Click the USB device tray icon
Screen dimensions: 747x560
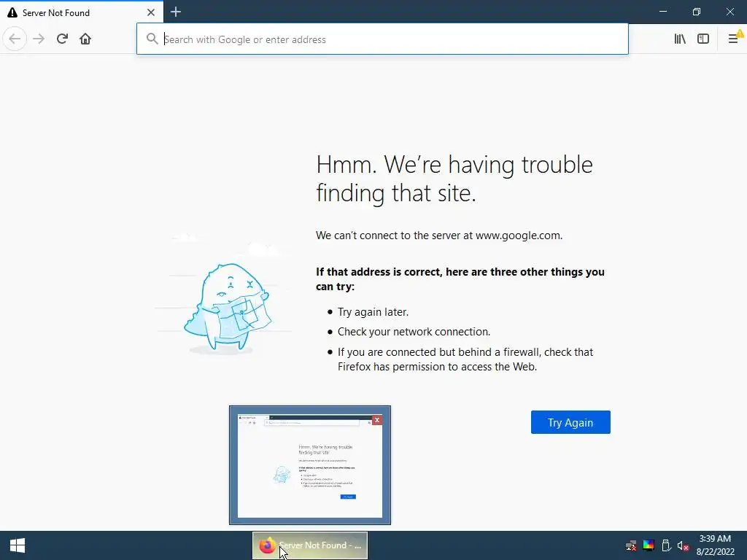(666, 545)
